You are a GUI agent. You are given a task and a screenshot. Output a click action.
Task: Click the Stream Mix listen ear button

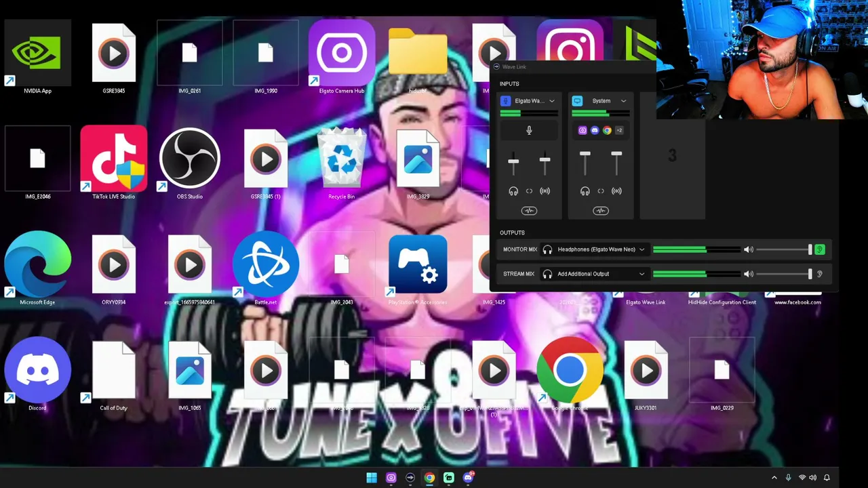tap(820, 274)
